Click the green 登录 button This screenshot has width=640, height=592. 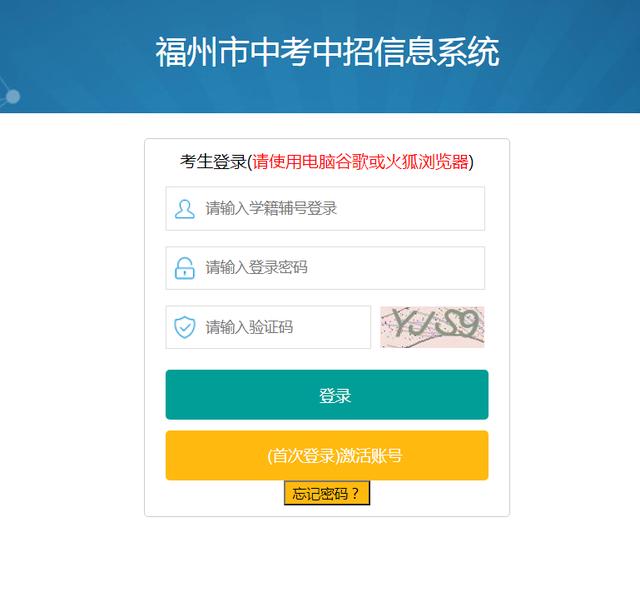327,395
